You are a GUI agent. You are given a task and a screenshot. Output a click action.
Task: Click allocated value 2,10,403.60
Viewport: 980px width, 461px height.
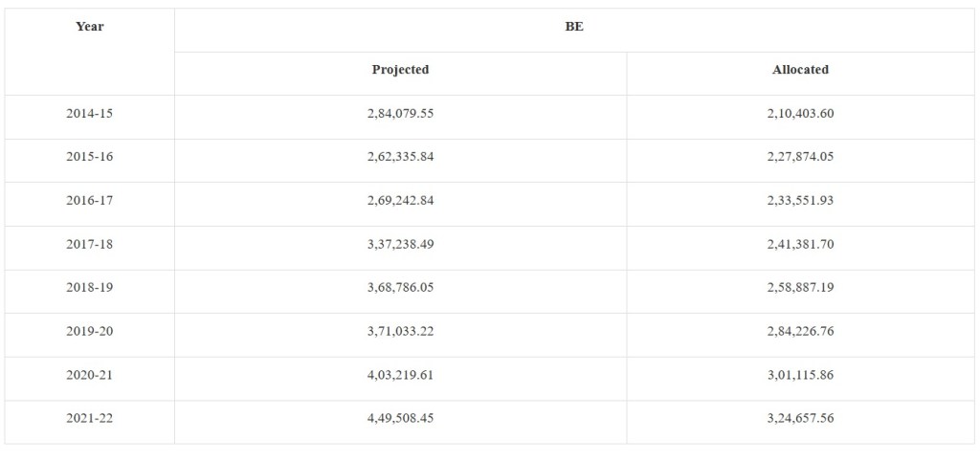pos(800,114)
